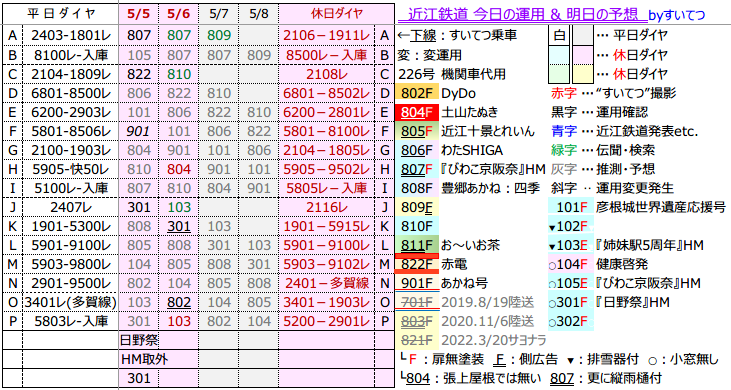
Task: Select the pink 休日ダイヤ table header cell
Action: 337,14
